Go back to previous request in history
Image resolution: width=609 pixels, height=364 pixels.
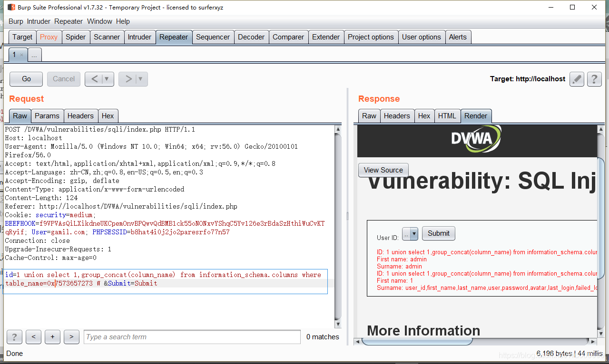pyautogui.click(x=94, y=79)
